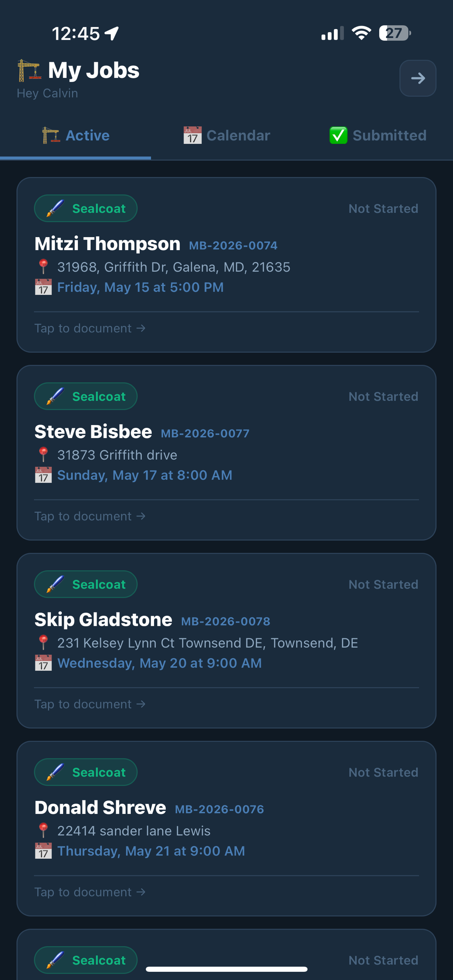Image resolution: width=453 pixels, height=980 pixels.
Task: Tap the calendar icon beside Wednesday, May 20
Action: tap(43, 663)
